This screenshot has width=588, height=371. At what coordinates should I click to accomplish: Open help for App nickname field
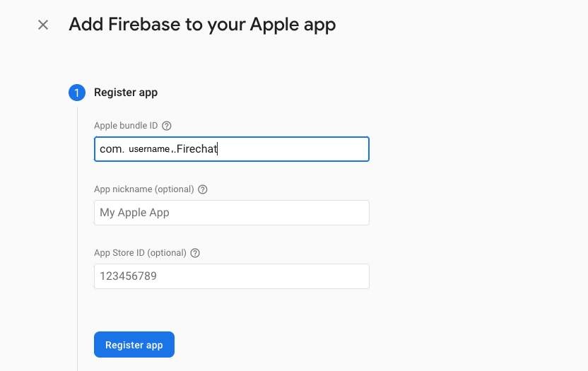(203, 189)
